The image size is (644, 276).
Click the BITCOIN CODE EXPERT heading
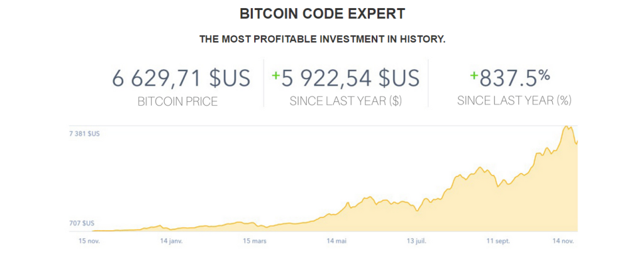point(322,14)
